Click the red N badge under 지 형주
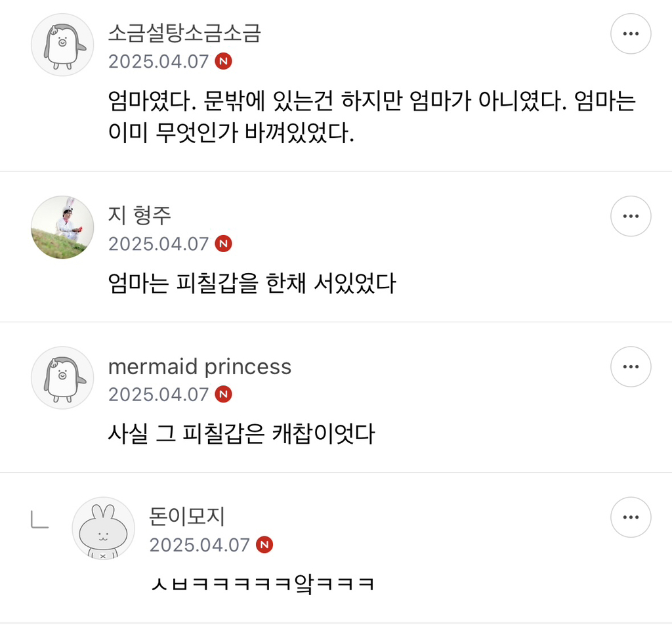672x625 pixels. click(224, 244)
